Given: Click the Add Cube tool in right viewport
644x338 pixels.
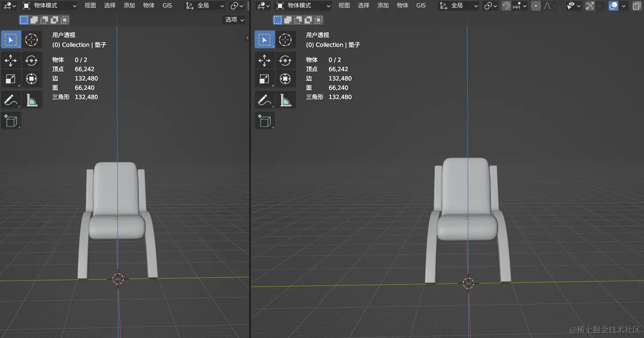Looking at the screenshot, I should [x=264, y=120].
